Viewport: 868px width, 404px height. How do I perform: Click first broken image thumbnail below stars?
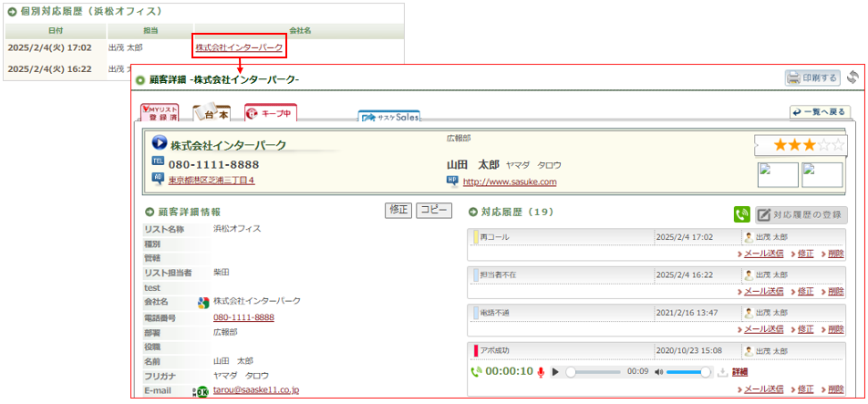click(x=778, y=175)
